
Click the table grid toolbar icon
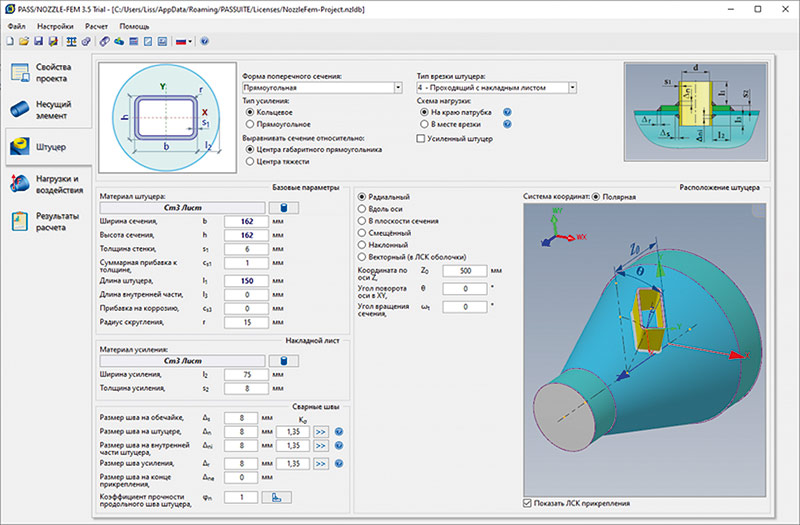[134, 42]
